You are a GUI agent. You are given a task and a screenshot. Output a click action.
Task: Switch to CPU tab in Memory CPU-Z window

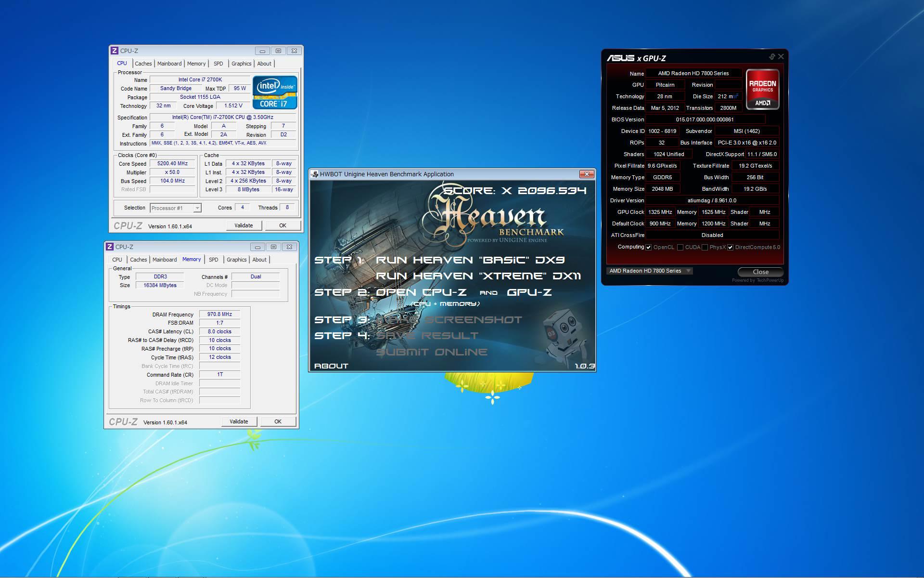(x=117, y=260)
